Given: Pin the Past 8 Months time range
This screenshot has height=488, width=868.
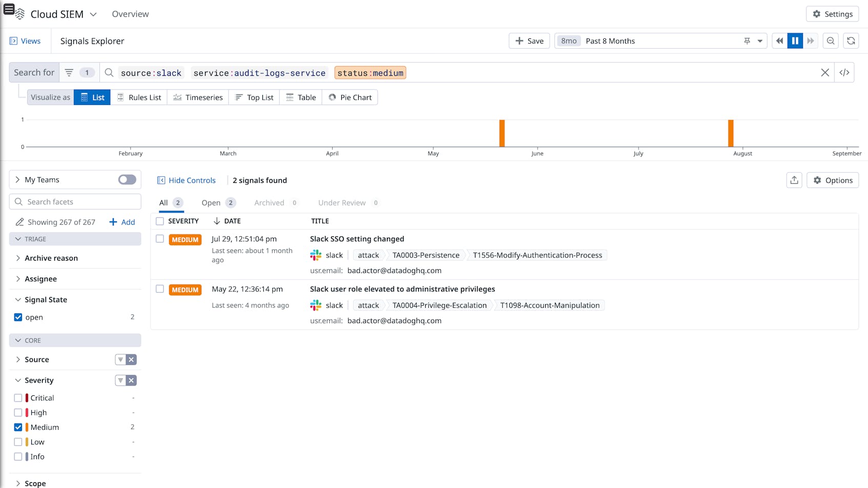Looking at the screenshot, I should point(747,40).
